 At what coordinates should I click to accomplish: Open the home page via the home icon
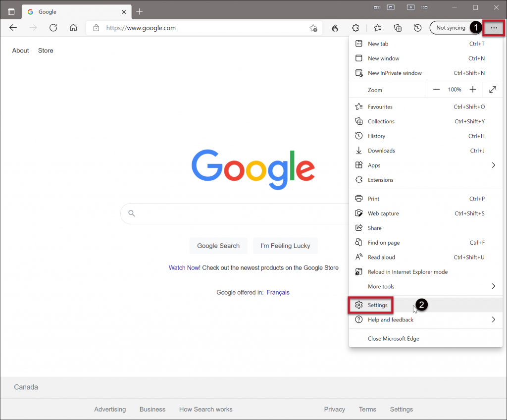click(x=73, y=28)
